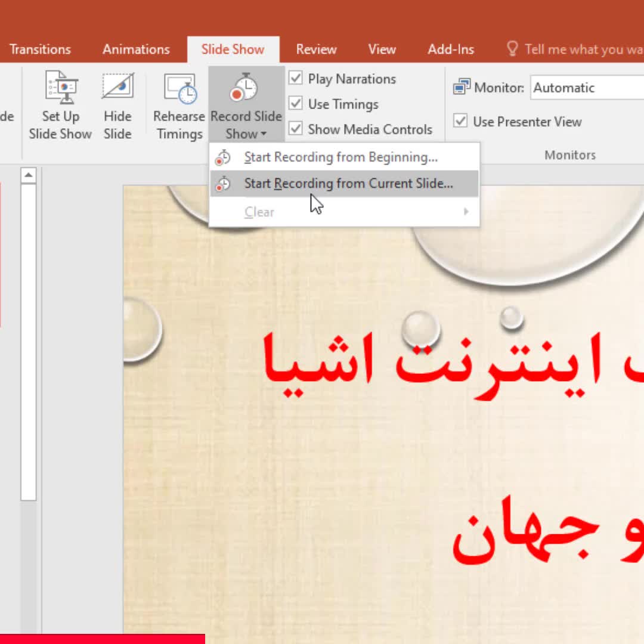
Task: Choose Start Recording from Beginning
Action: click(340, 157)
